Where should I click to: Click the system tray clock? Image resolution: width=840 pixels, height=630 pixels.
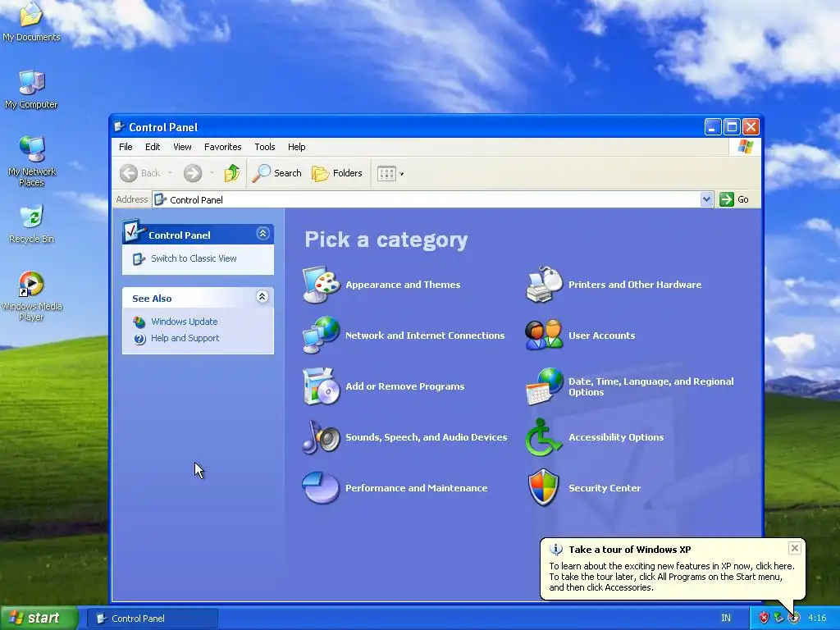pyautogui.click(x=817, y=618)
